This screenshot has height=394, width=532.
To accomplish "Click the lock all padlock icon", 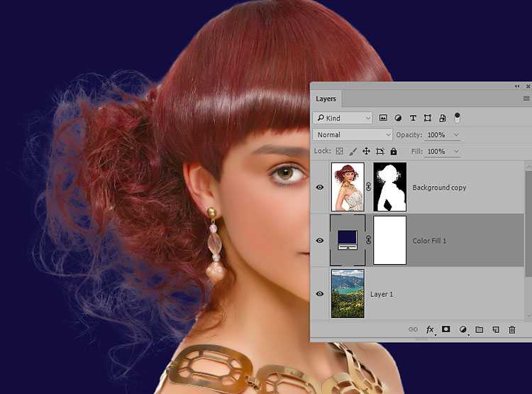I will point(394,151).
